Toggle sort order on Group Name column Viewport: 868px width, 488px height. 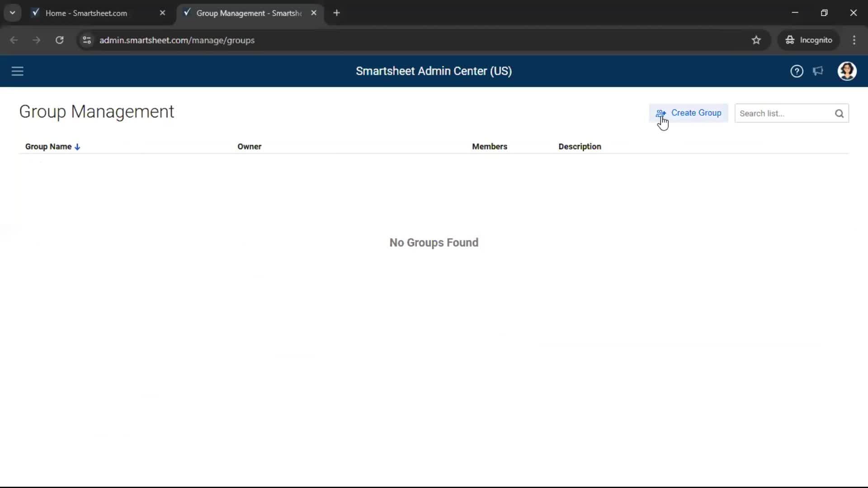[77, 146]
